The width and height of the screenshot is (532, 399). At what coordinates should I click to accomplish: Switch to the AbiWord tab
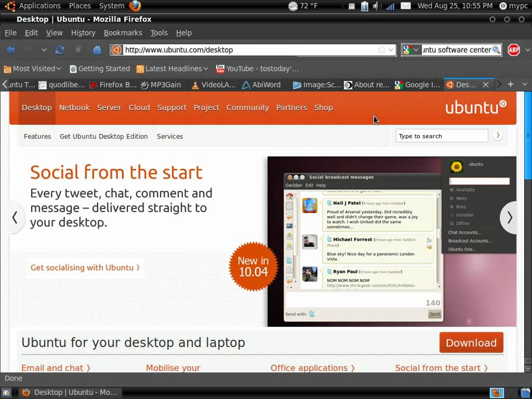261,85
